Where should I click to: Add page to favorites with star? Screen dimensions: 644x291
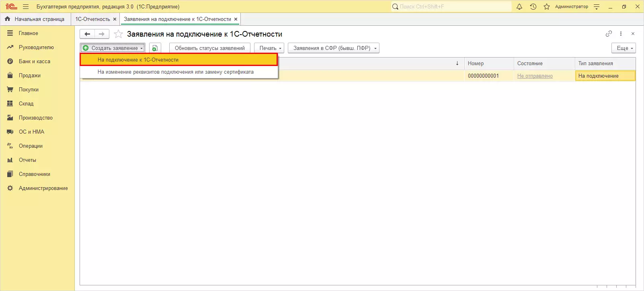118,34
